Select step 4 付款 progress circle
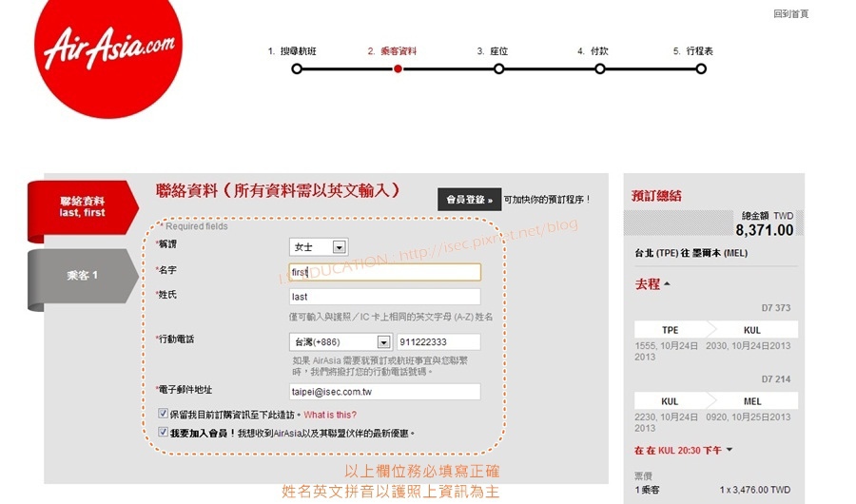Image resolution: width=856 pixels, height=504 pixels. click(x=600, y=68)
